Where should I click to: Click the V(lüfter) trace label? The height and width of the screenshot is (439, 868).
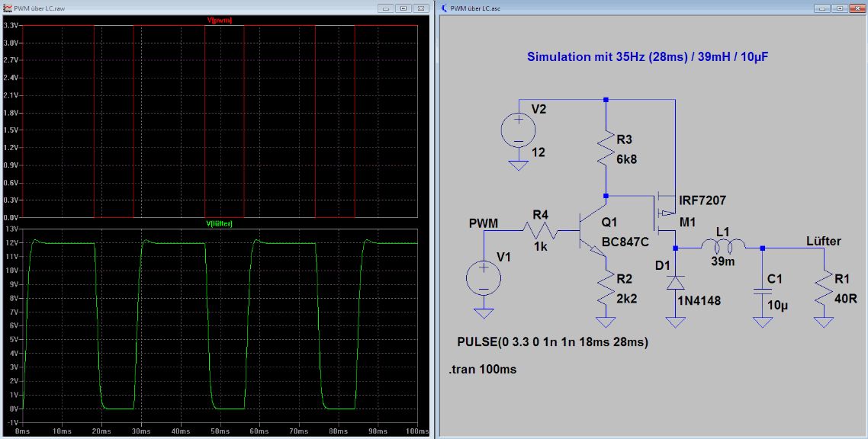click(x=219, y=224)
